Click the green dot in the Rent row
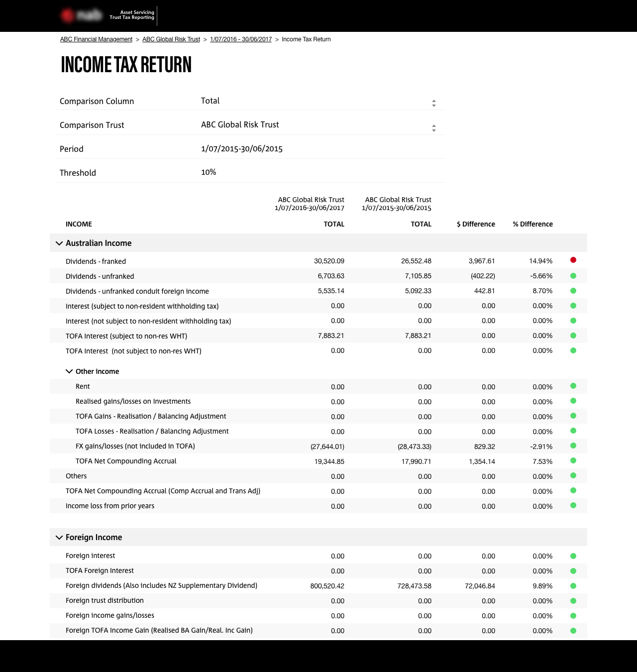 [573, 386]
